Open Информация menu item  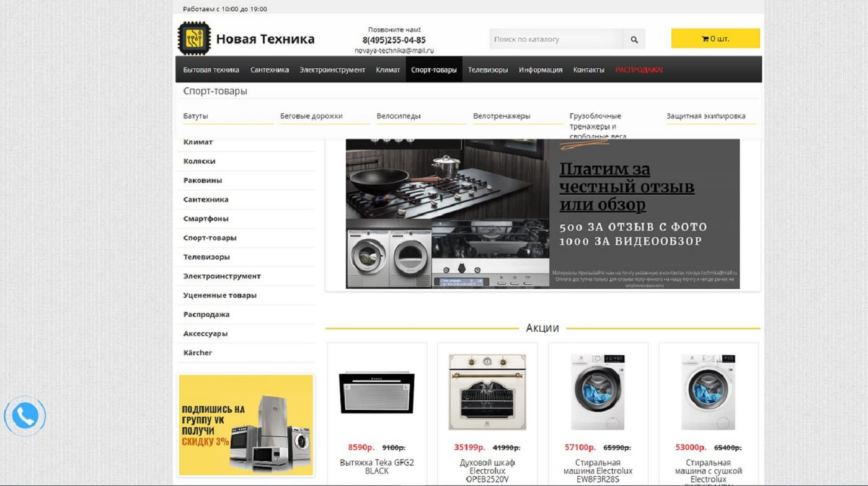(x=541, y=69)
